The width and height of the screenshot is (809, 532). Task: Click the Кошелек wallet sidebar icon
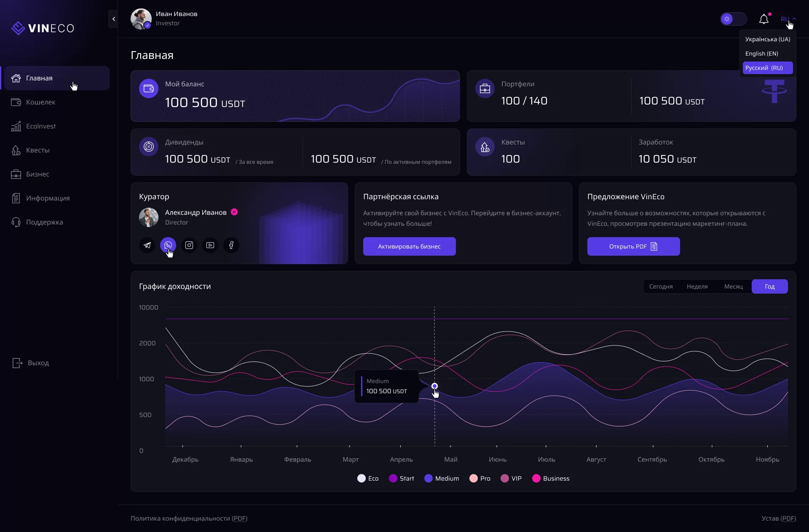[x=16, y=102]
